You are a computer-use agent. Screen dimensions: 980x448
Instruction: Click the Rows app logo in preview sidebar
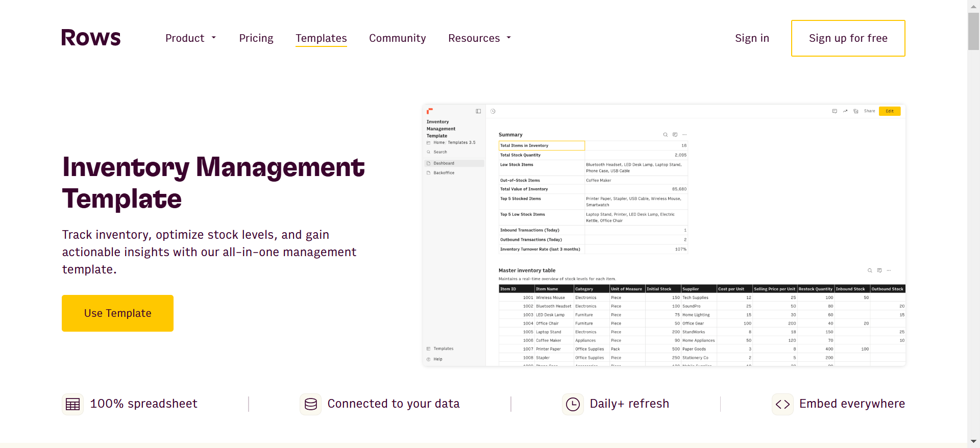[430, 111]
